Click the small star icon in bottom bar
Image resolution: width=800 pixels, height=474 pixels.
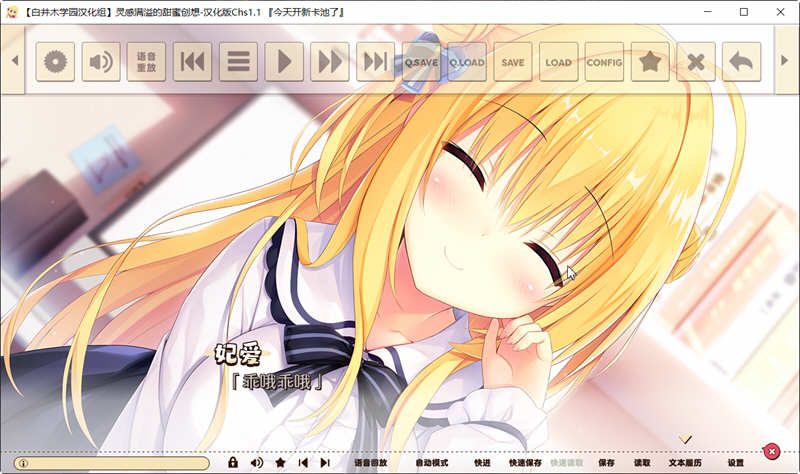(x=280, y=462)
